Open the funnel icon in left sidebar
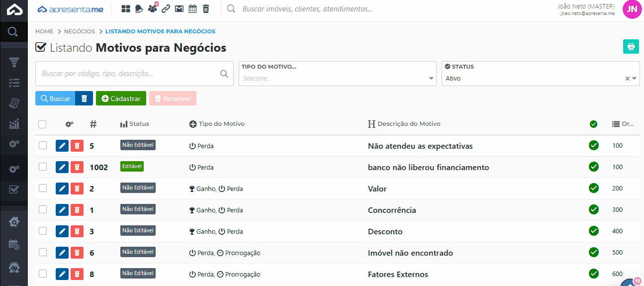Viewport: 644px width, 286px height. coord(14,62)
